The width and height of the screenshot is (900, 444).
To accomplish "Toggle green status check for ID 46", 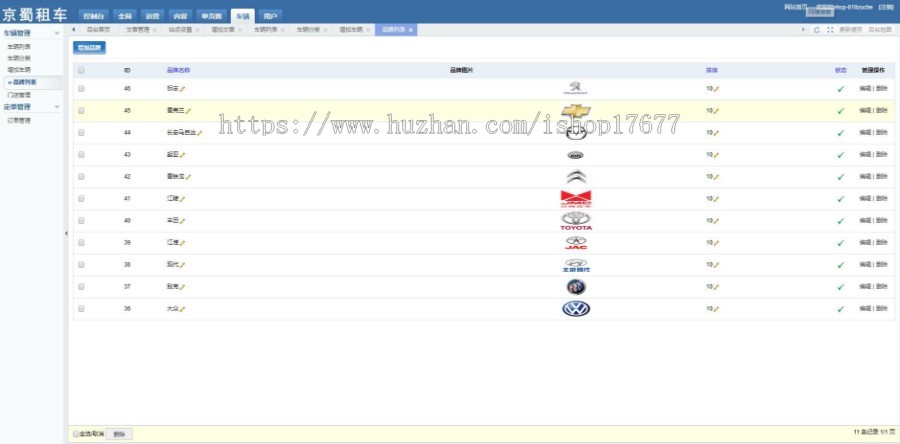I will pos(840,89).
